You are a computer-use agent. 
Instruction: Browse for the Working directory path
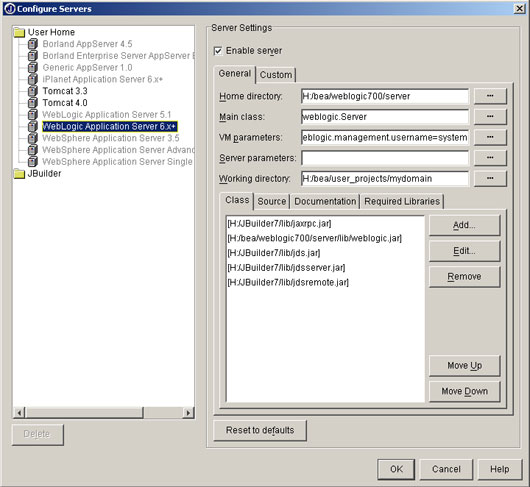(x=490, y=178)
